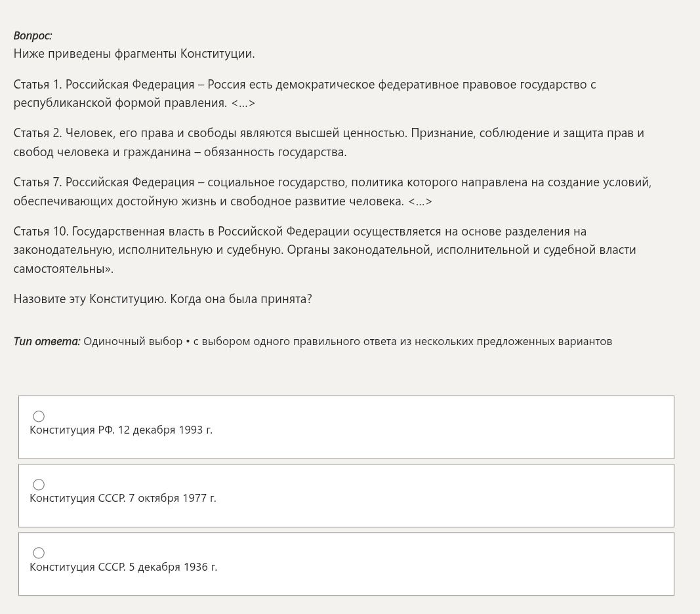This screenshot has height=614, width=700.
Task: Click the sentence 'Ниже приведены фрагменты Конституции.'
Action: click(134, 54)
